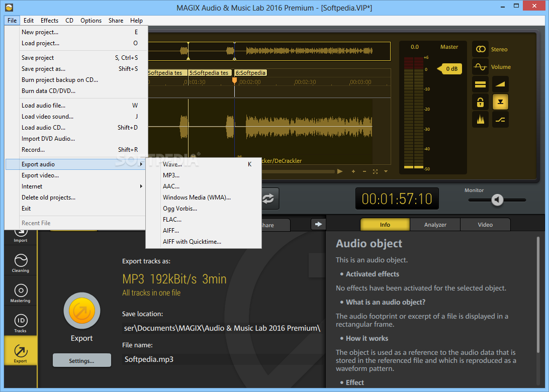Expand the Internet submenu arrow
Image resolution: width=549 pixels, height=392 pixels.
pos(141,186)
